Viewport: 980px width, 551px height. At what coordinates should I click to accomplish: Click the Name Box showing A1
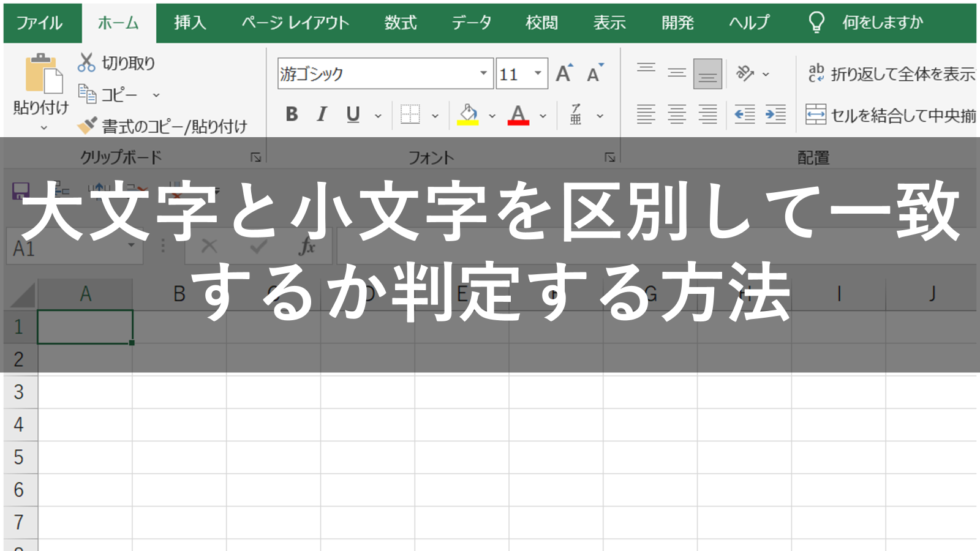(x=75, y=247)
